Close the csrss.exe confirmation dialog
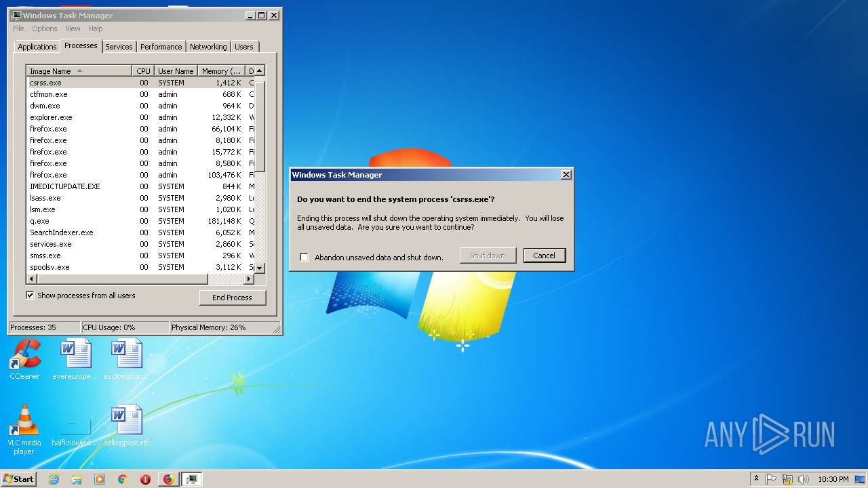Screen dimensions: 868x488 pyautogui.click(x=566, y=175)
